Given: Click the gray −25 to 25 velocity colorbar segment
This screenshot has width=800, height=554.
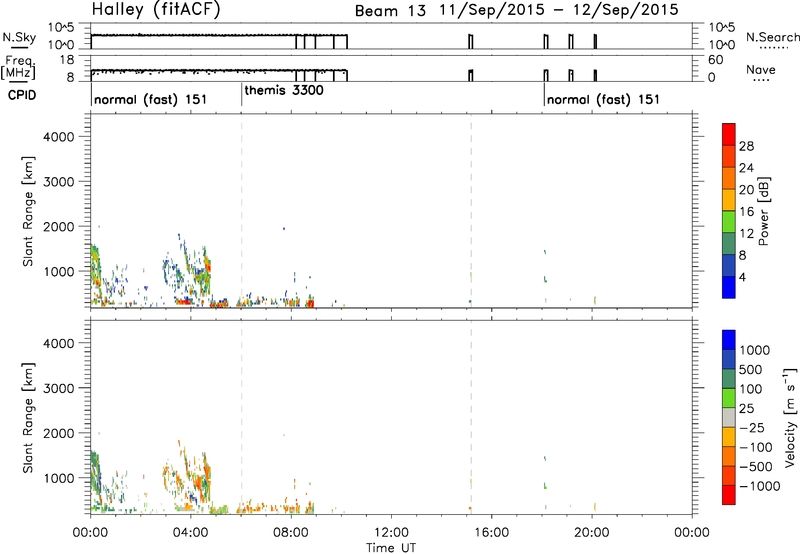Looking at the screenshot, I should pyautogui.click(x=729, y=417).
